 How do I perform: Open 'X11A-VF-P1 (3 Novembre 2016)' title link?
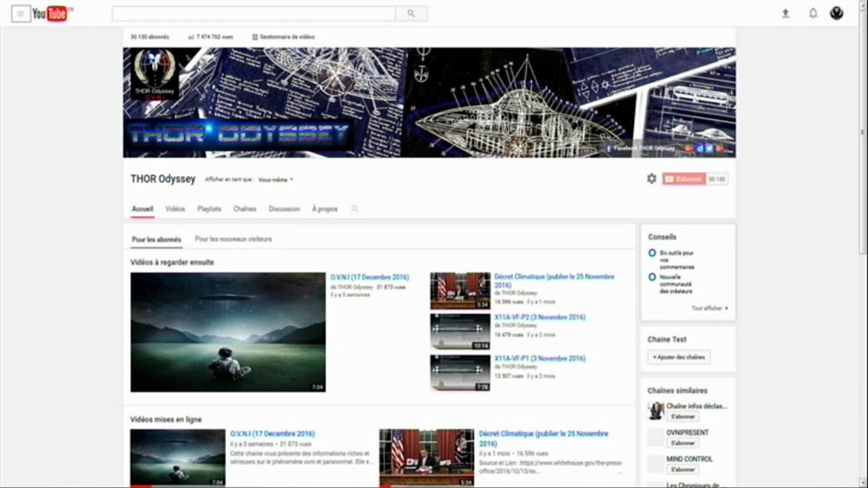click(x=540, y=359)
